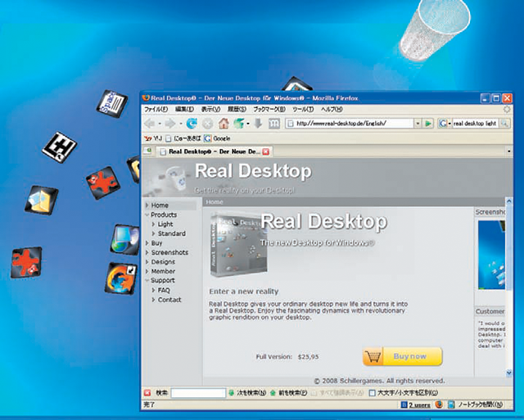
Task: Click the 'real desktop light' search box
Action: click(x=475, y=124)
